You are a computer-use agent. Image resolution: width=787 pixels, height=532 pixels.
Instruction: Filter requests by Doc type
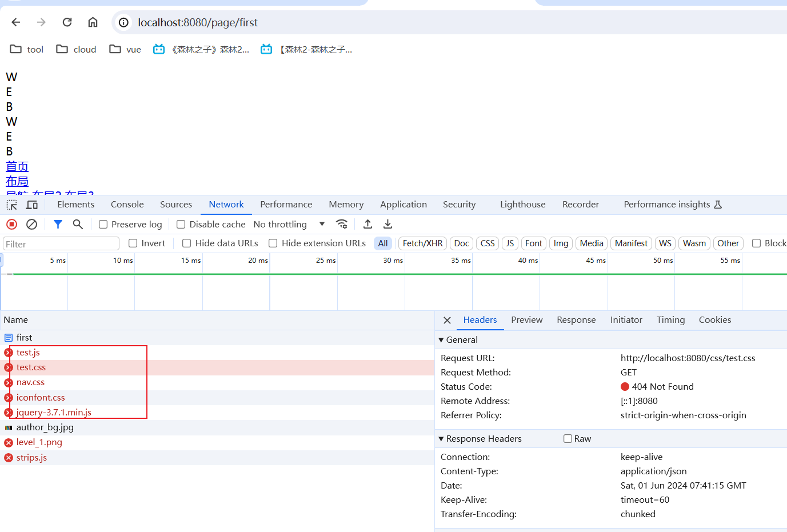pyautogui.click(x=462, y=243)
